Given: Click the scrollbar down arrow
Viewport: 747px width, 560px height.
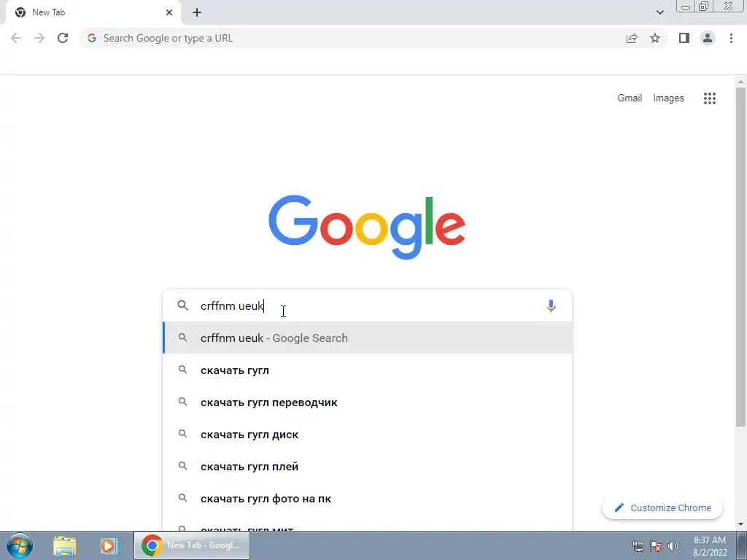Looking at the screenshot, I should pos(740,524).
